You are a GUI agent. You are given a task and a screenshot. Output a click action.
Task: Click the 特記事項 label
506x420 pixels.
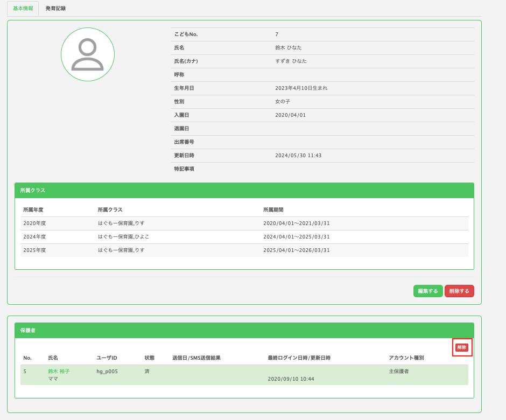click(x=184, y=169)
